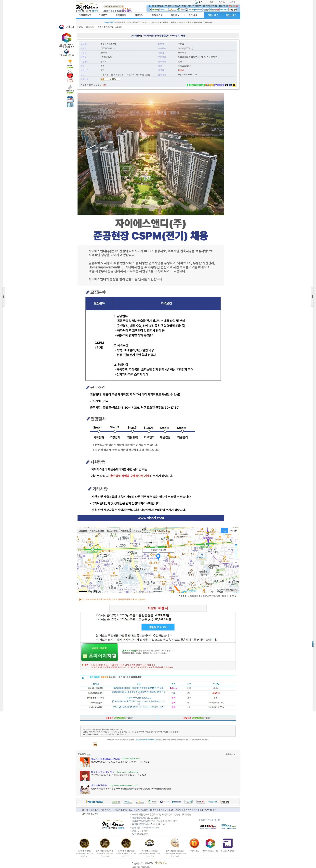Click green 홈페이지 입사지원 small button

coord(196,85)
